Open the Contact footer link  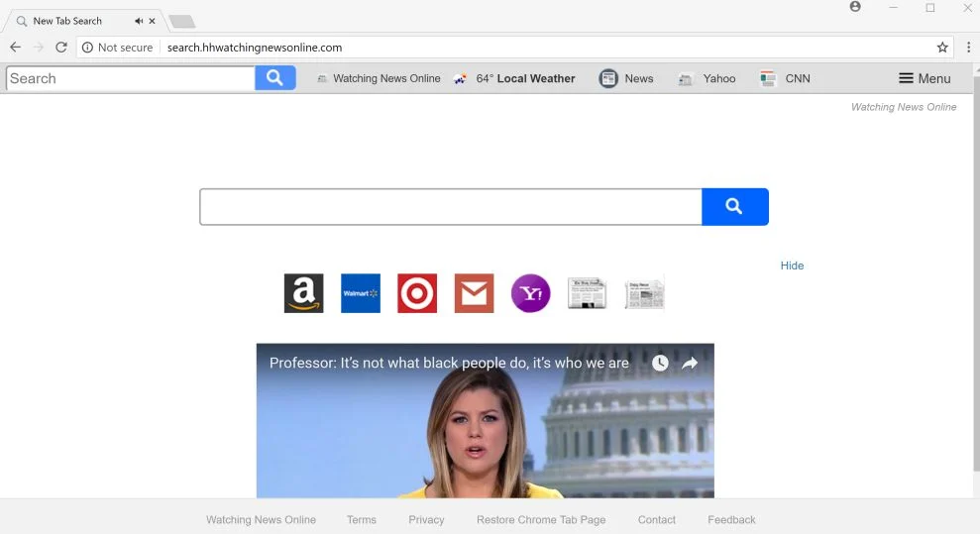pyautogui.click(x=656, y=520)
